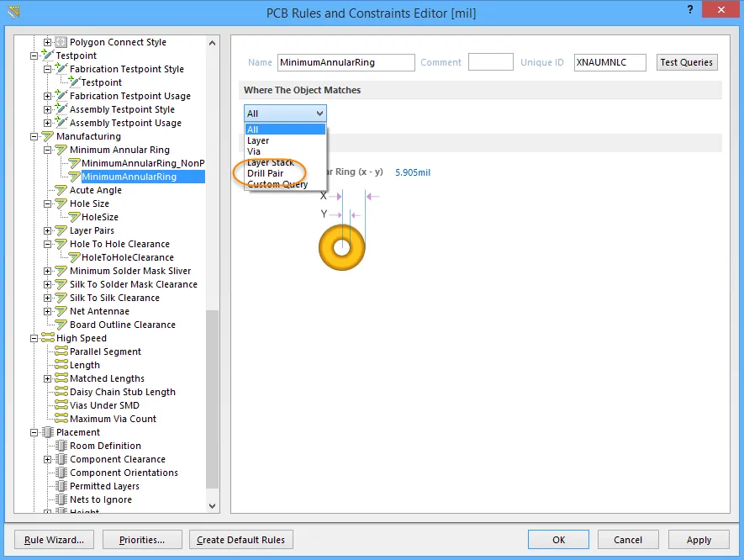Click the Minimum Annular Ring rule icon
The width and height of the screenshot is (744, 560).
tap(61, 150)
